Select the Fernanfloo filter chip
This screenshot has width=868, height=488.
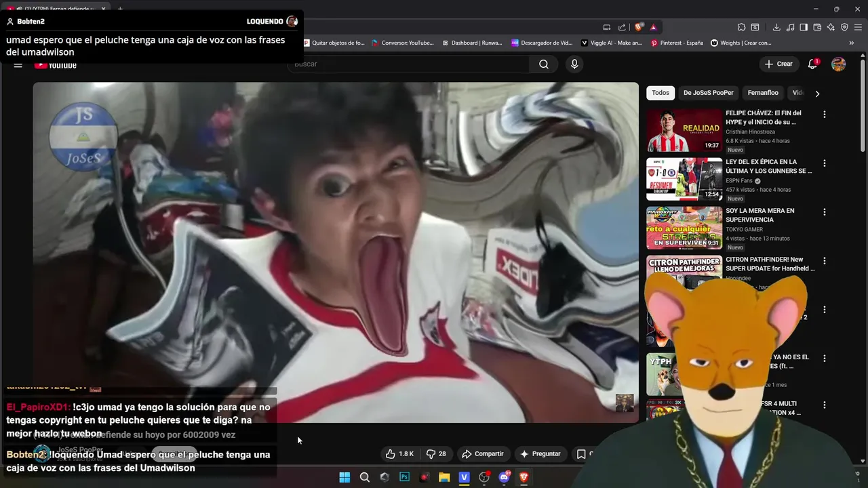coord(763,93)
